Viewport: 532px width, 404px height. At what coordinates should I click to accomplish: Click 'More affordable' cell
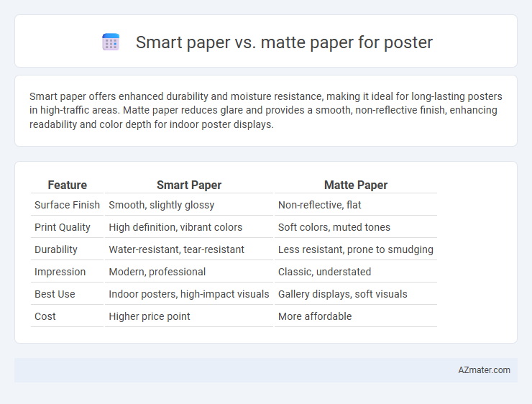coord(315,316)
